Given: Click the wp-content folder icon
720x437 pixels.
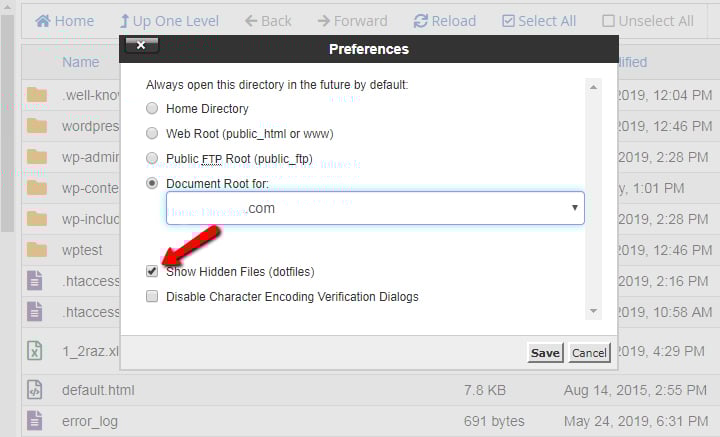Looking at the screenshot, I should click(37, 188).
